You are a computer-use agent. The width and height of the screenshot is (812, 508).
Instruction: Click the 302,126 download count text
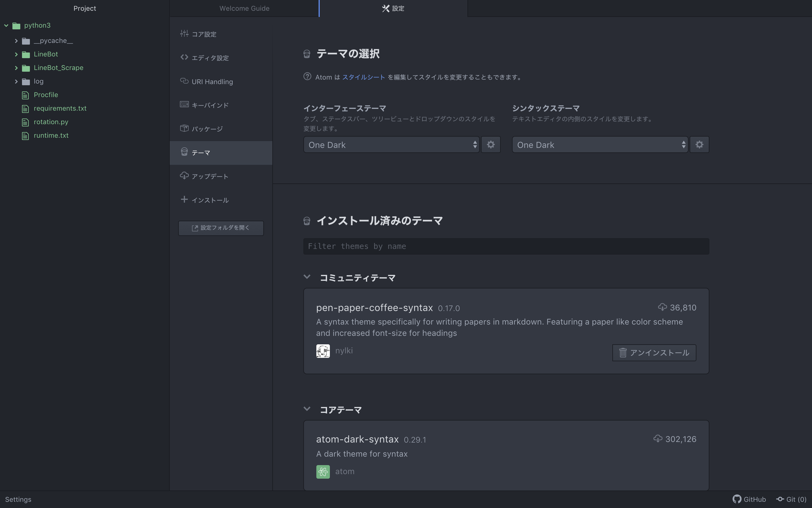[x=680, y=439]
